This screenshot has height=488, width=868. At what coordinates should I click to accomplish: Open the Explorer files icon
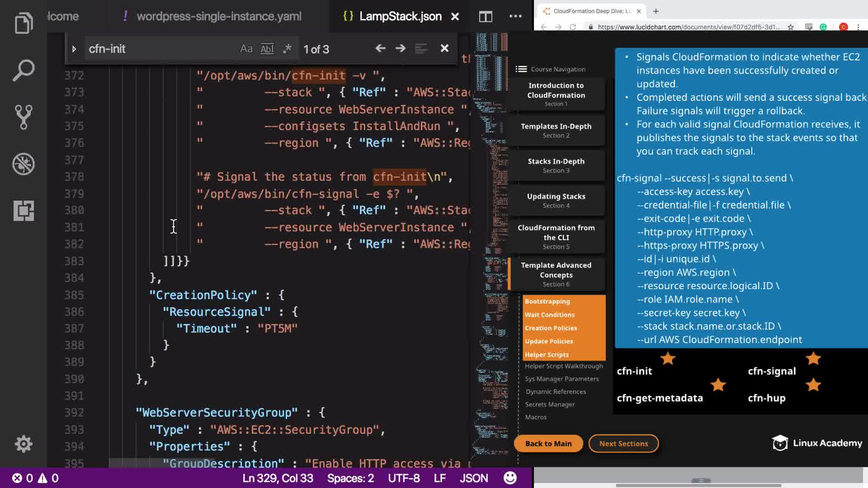[x=24, y=23]
